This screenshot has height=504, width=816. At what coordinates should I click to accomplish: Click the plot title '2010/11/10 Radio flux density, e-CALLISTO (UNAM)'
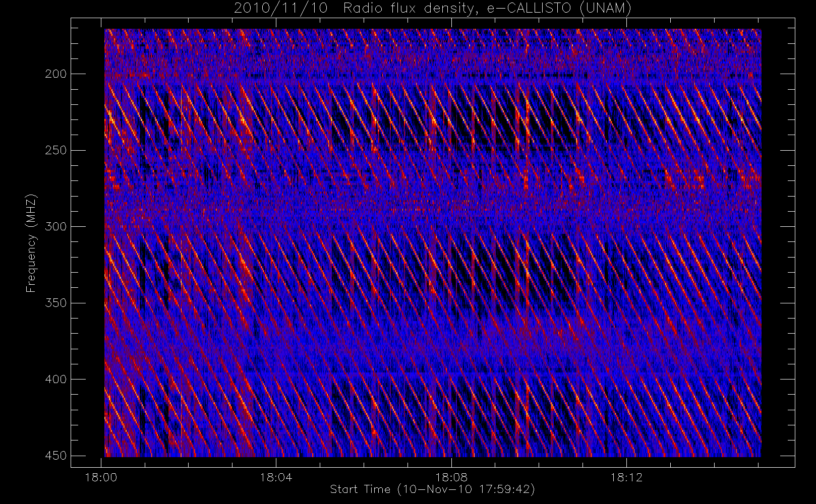coord(432,8)
